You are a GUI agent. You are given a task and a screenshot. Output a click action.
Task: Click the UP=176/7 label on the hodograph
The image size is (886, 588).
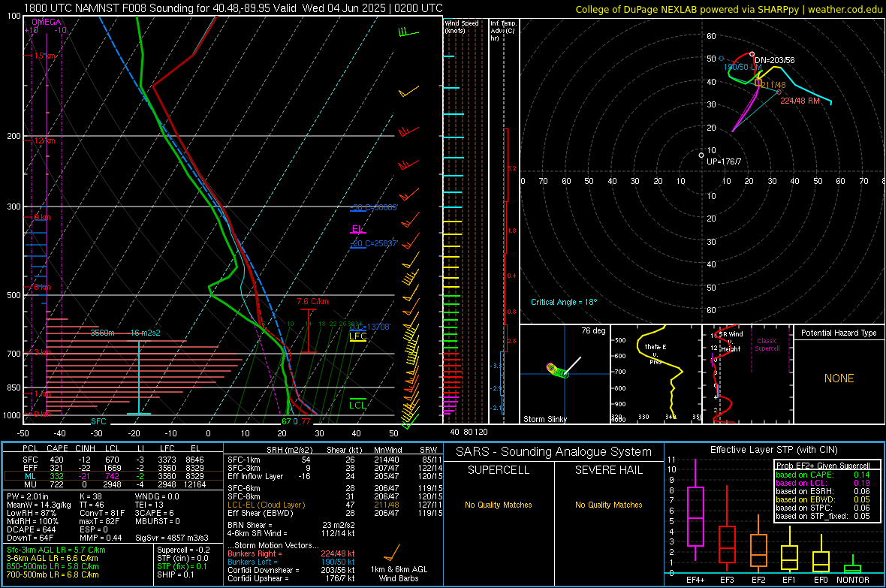click(x=724, y=161)
